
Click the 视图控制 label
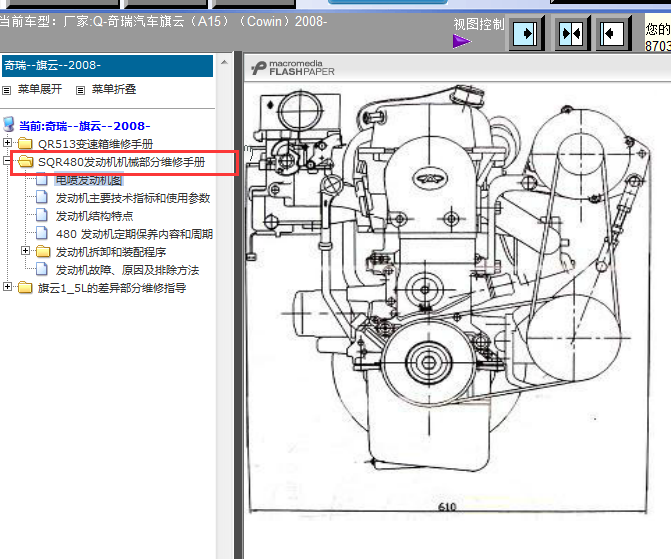pyautogui.click(x=479, y=24)
